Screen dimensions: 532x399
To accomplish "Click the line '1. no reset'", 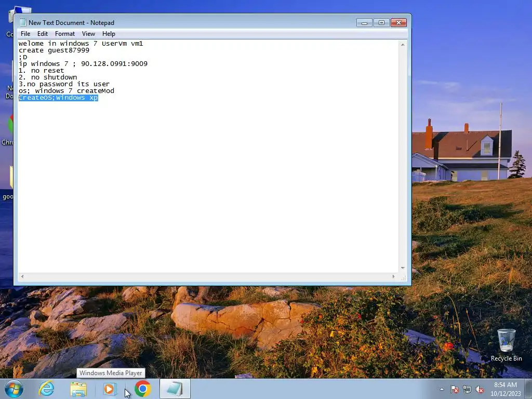I will click(42, 71).
